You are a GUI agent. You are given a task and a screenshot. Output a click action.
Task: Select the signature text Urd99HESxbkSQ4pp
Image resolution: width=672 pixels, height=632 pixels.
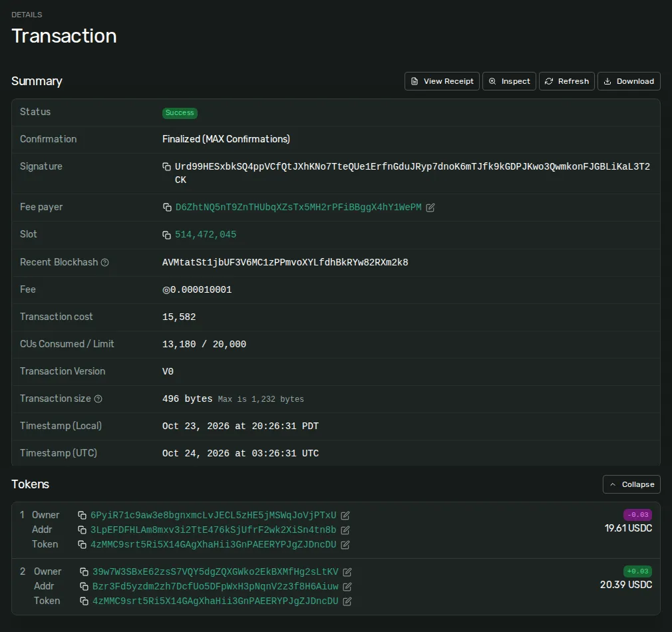tap(413, 173)
